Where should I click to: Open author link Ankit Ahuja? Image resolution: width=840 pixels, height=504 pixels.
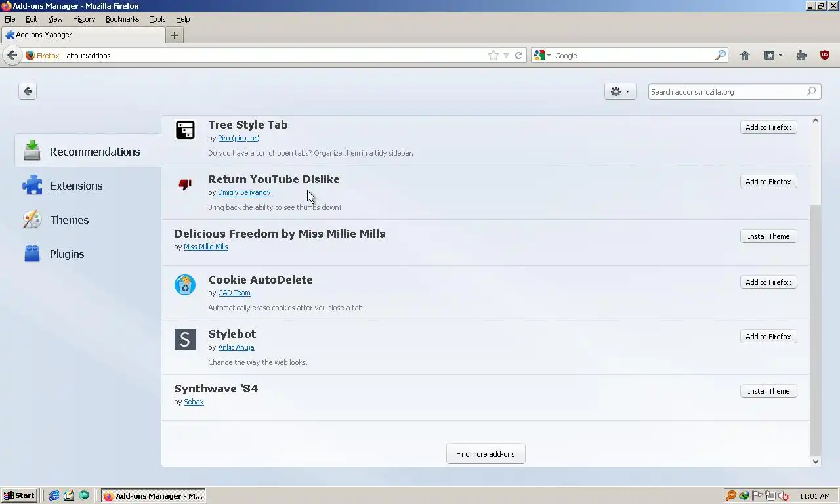236,347
